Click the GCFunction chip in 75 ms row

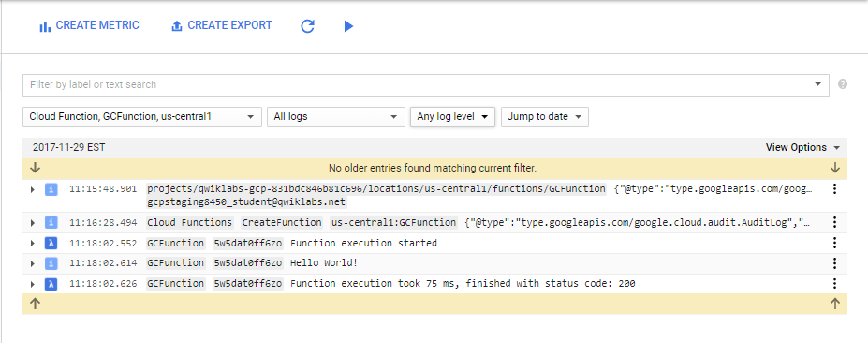pos(175,284)
